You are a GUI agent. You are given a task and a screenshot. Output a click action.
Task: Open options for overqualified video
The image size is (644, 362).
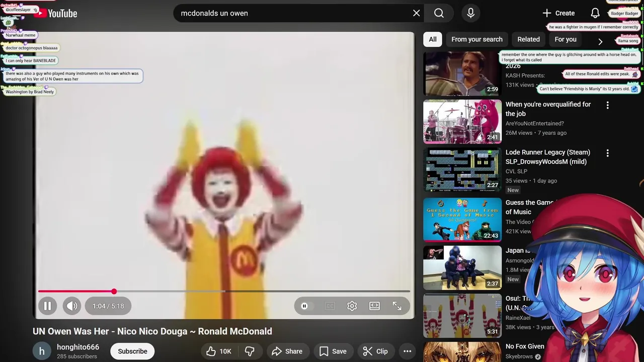pyautogui.click(x=607, y=105)
